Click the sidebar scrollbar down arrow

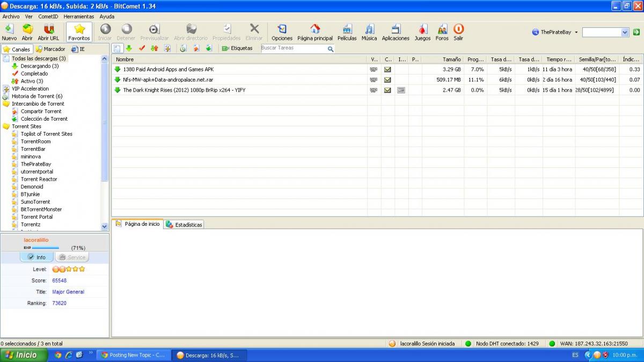point(105,227)
